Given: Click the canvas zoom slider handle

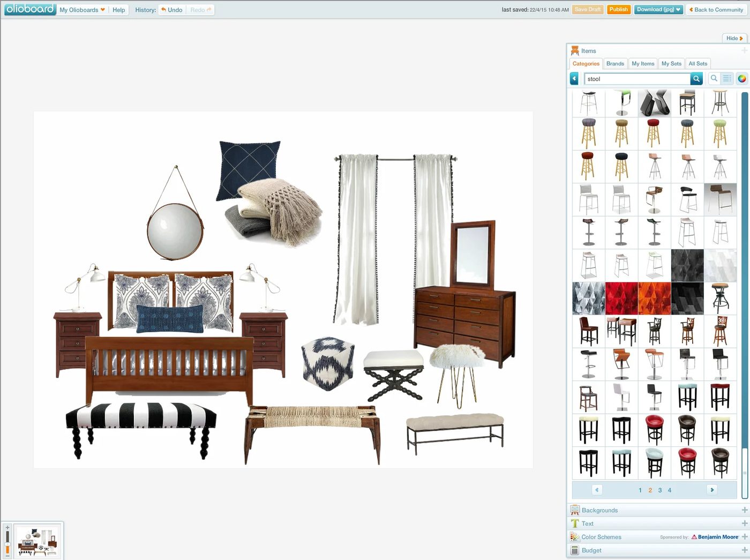Looking at the screenshot, I should pos(7,544).
